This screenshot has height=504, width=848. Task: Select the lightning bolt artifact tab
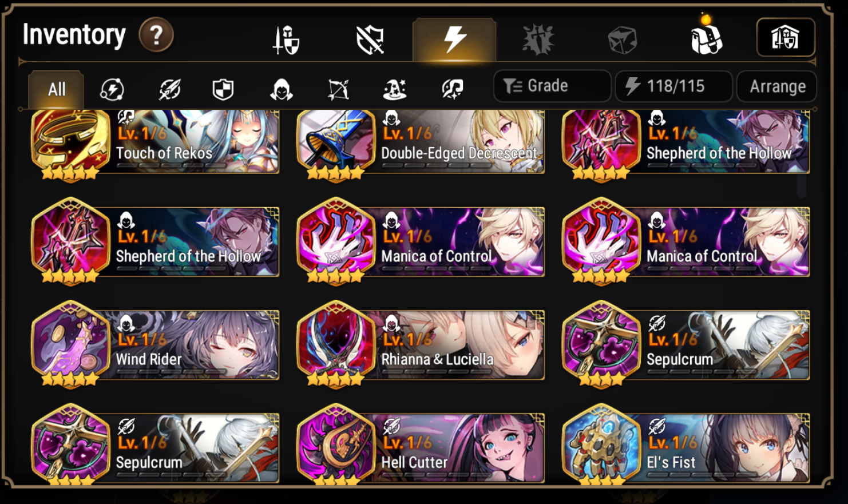click(x=454, y=39)
